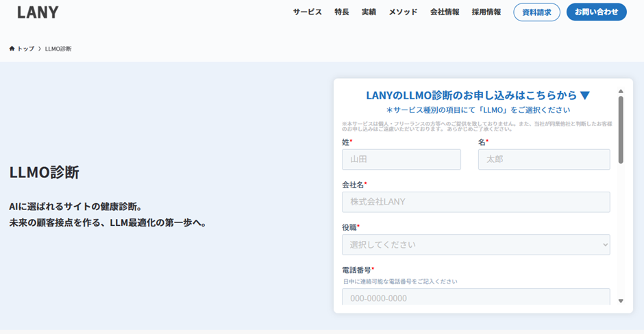Select メソッド in the navigation bar

pyautogui.click(x=403, y=12)
